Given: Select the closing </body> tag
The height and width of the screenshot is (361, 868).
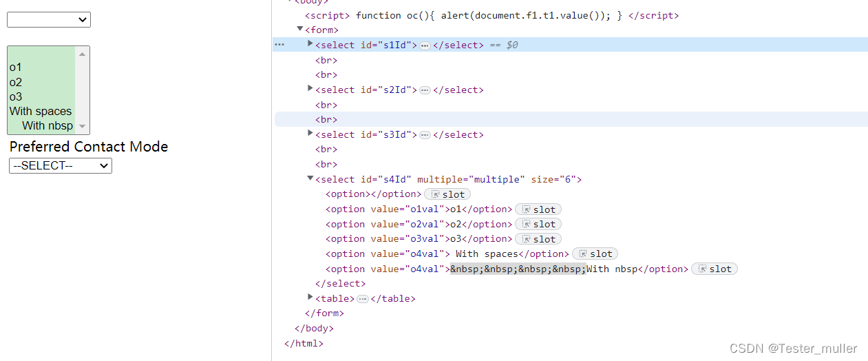Looking at the screenshot, I should [314, 329].
